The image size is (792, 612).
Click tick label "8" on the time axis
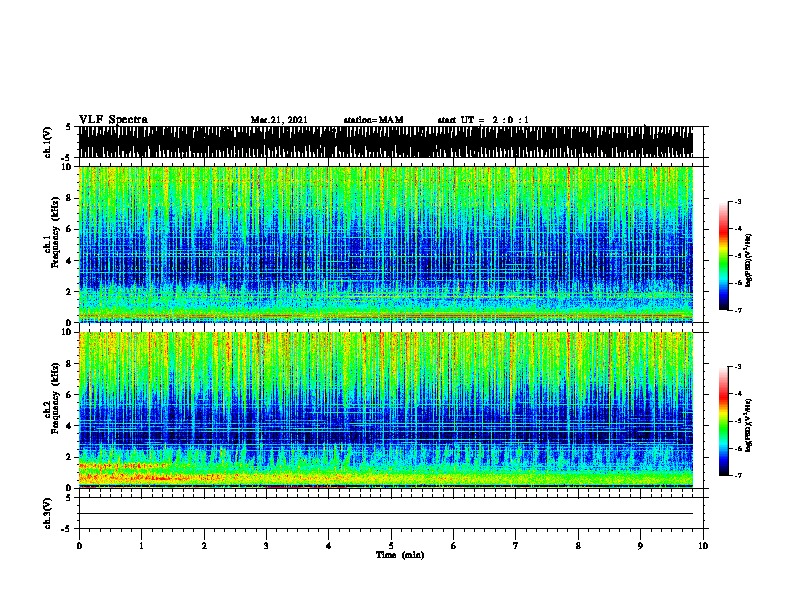coord(578,546)
